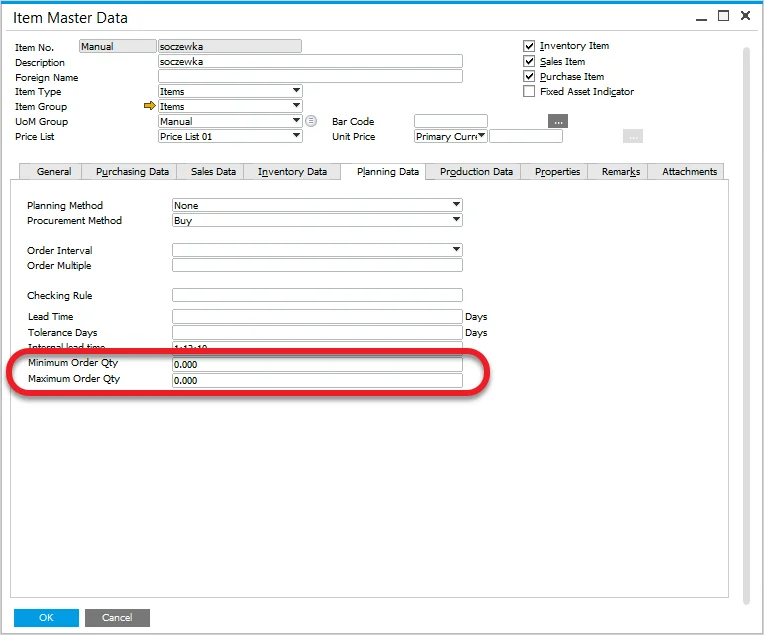Expand the Planning Method dropdown
The height and width of the screenshot is (635, 764).
pos(456,206)
